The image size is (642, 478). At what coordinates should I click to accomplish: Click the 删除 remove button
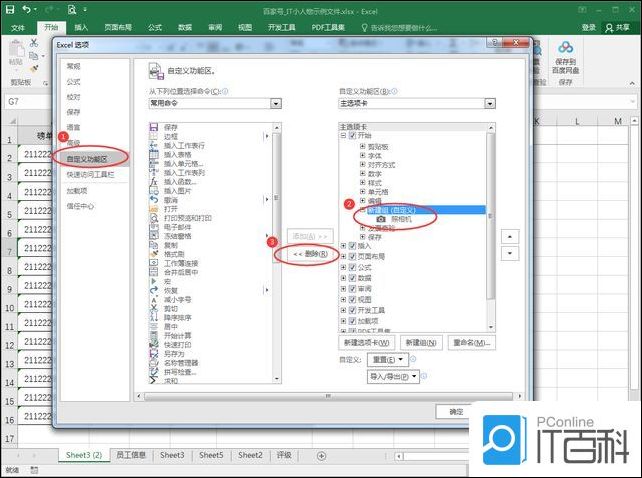310,254
